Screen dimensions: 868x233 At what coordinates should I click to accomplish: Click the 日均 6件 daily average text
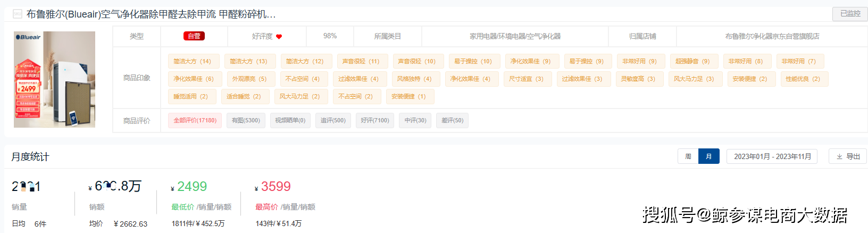pos(29,224)
